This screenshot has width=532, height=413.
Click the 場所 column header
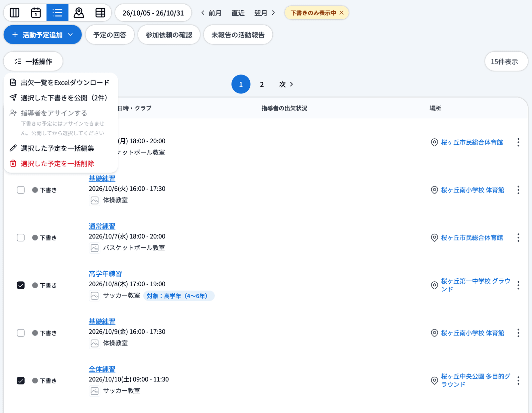tap(435, 108)
